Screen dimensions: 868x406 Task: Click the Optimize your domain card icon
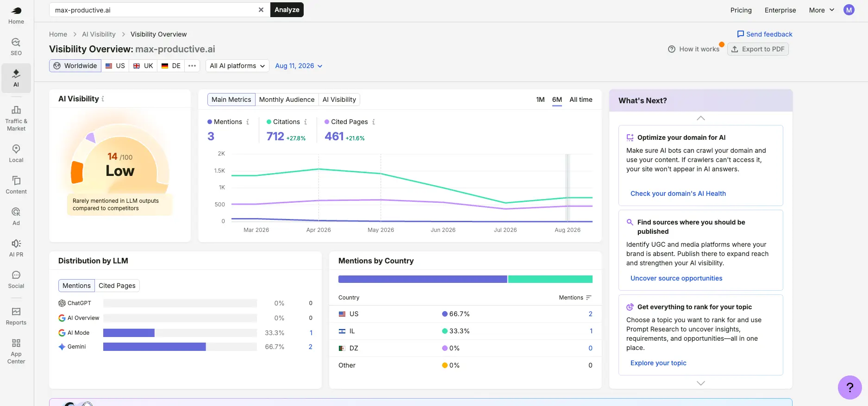tap(630, 137)
